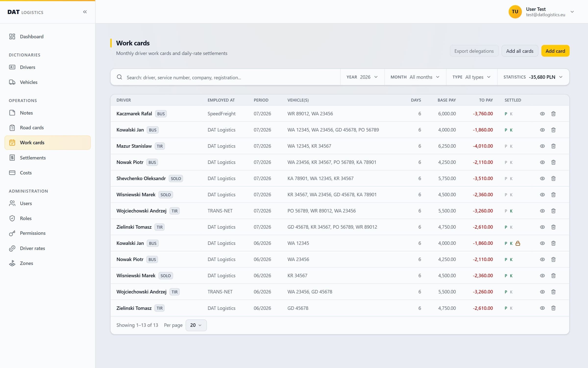This screenshot has width=588, height=368.
Task: View Nowak Piotr 06/2026 card eye icon
Action: click(x=542, y=259)
